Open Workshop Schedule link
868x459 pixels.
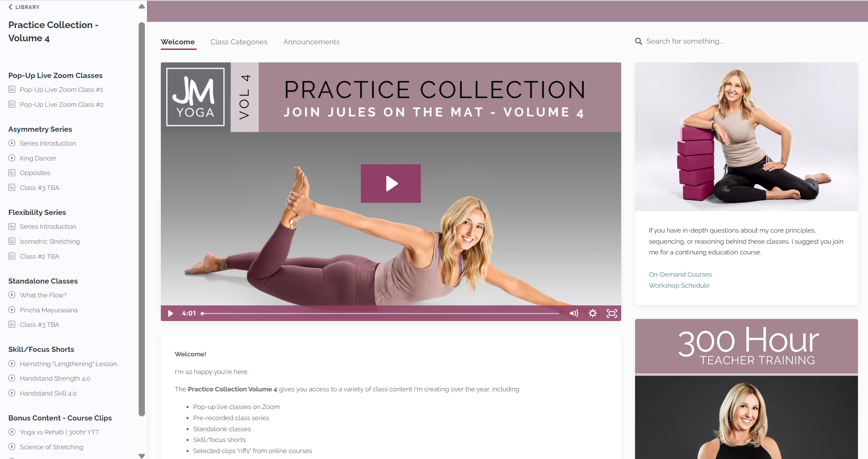679,285
